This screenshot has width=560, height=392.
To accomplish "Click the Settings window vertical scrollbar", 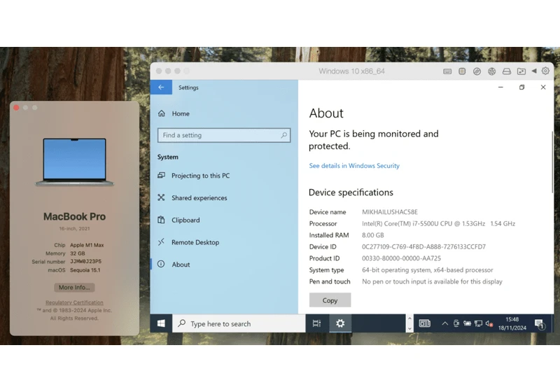I will coord(552,162).
